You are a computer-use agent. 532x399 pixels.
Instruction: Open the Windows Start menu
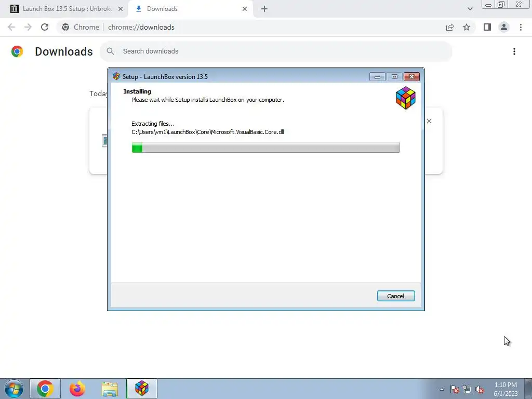click(14, 389)
